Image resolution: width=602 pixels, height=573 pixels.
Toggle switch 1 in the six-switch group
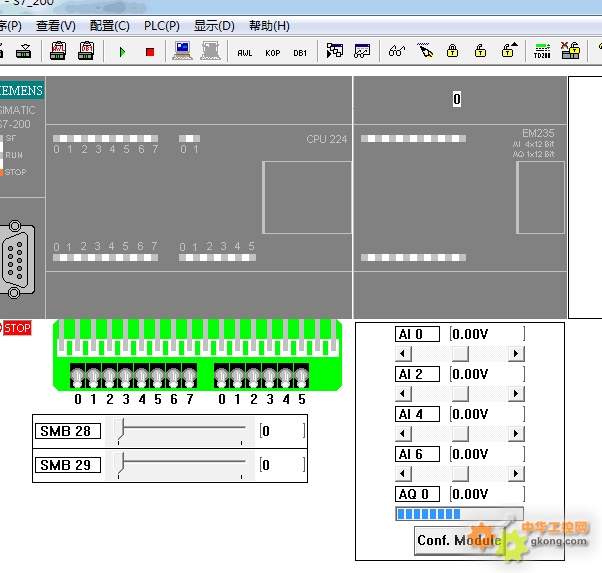tap(238, 376)
